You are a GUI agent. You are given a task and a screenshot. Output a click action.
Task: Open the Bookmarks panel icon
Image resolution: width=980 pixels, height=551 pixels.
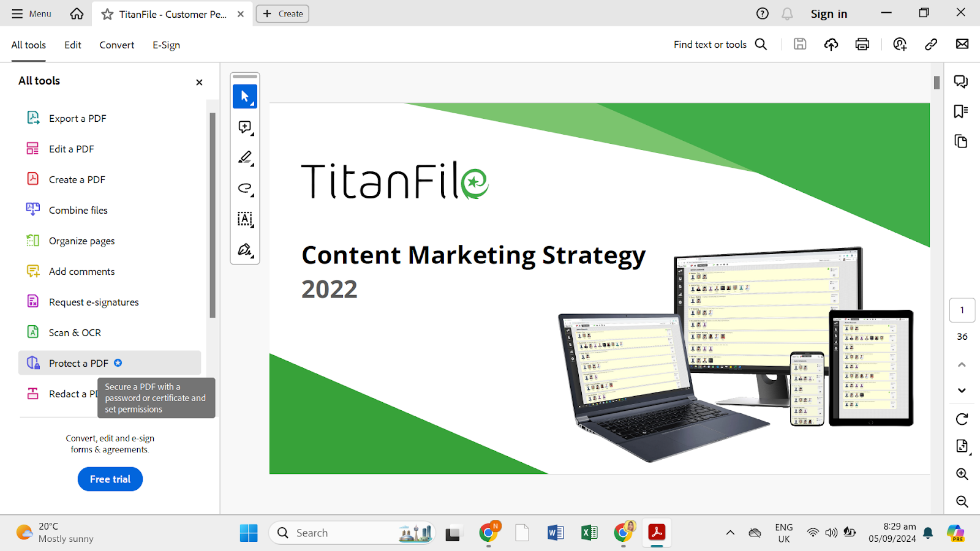[x=961, y=111]
